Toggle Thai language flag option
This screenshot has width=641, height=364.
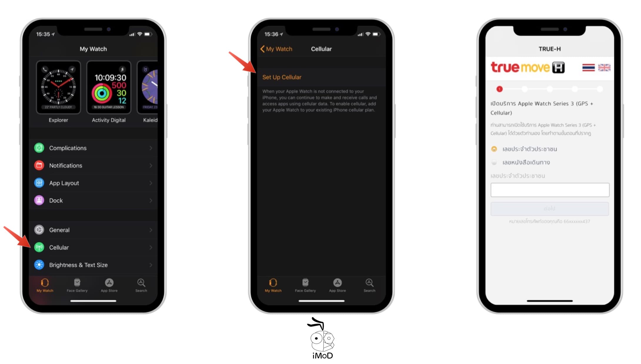(589, 67)
